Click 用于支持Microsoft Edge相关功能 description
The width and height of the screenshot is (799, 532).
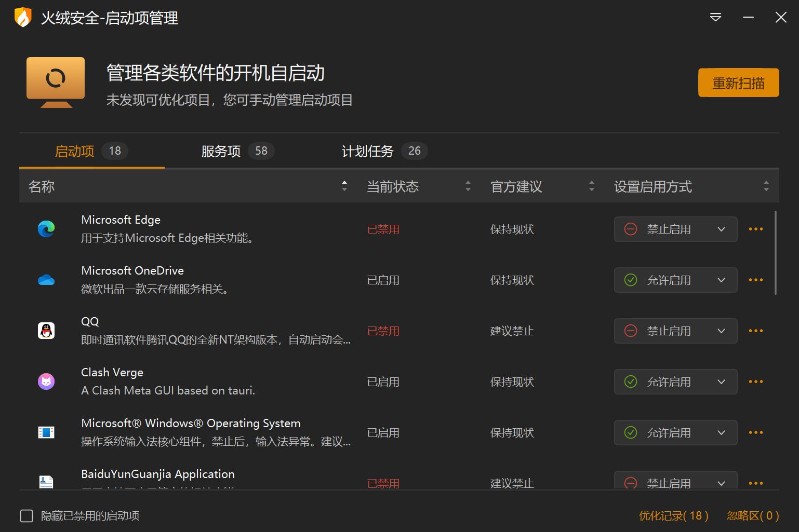pyautogui.click(x=167, y=238)
